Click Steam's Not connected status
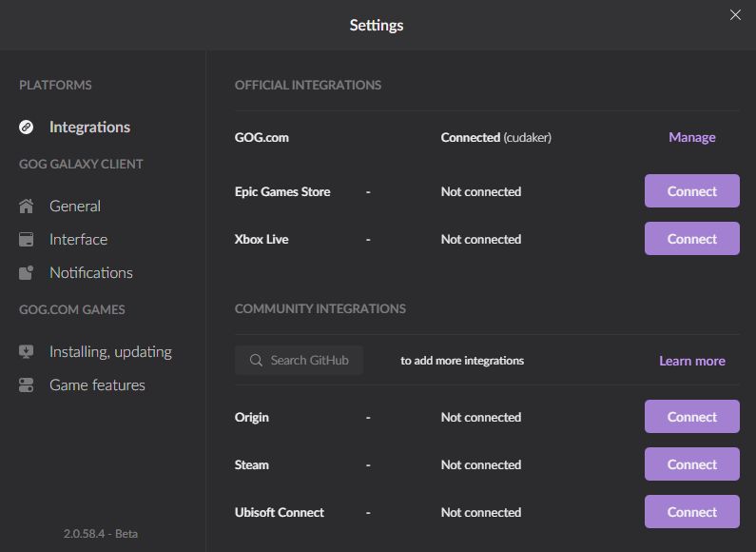Screen dimensions: 756x552 (480, 464)
